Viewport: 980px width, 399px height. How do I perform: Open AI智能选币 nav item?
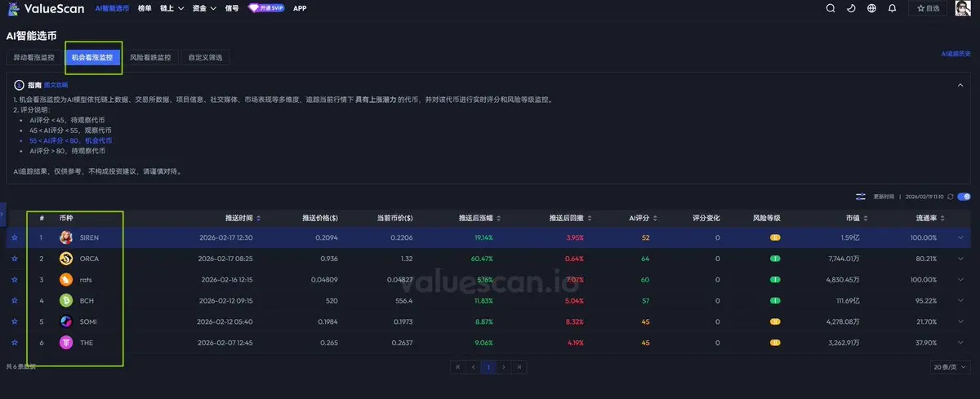[x=111, y=8]
